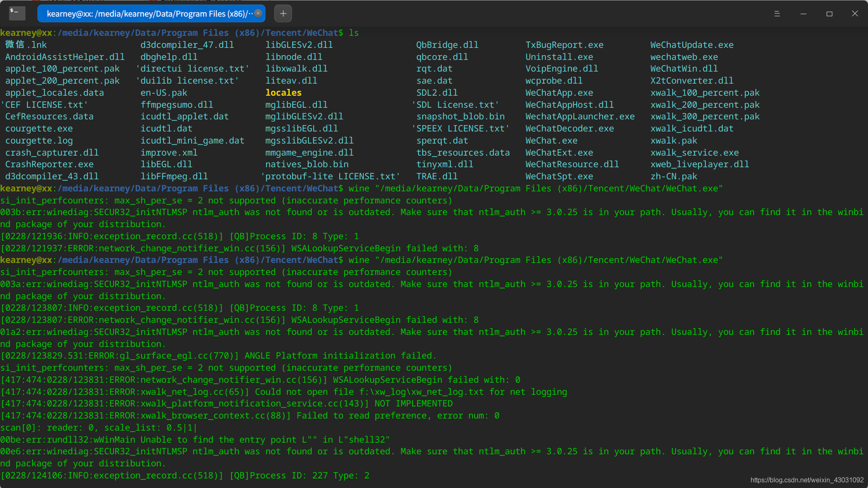The width and height of the screenshot is (868, 488).
Task: Click the xw_net_log.txt net logging error
Action: (x=284, y=392)
